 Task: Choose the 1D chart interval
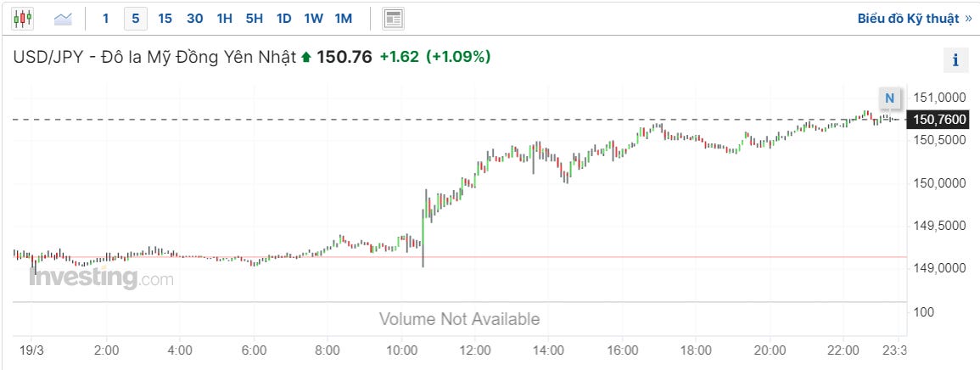tap(283, 18)
